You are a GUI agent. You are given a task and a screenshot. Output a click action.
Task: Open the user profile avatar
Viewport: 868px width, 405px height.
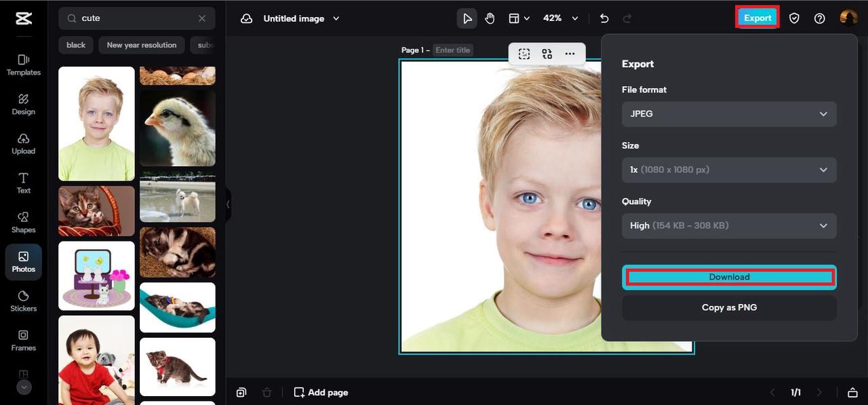click(x=848, y=18)
